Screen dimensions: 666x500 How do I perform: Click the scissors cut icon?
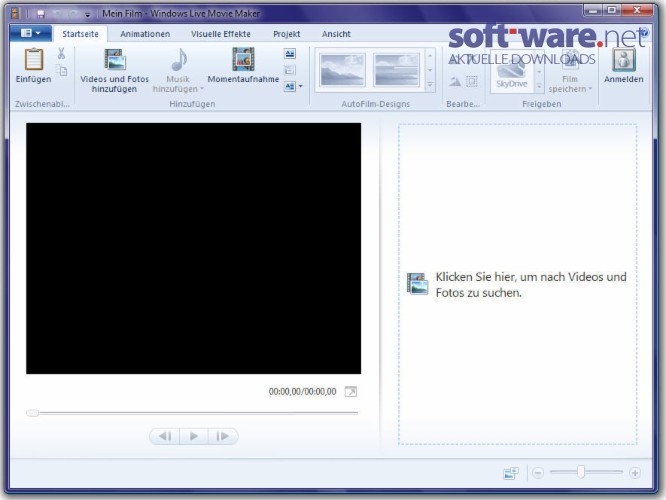click(x=62, y=54)
